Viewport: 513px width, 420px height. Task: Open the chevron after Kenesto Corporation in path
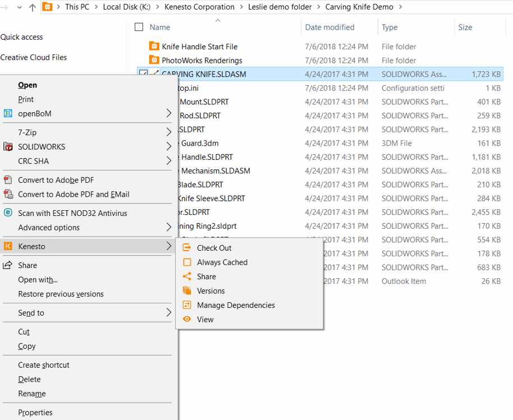click(241, 7)
